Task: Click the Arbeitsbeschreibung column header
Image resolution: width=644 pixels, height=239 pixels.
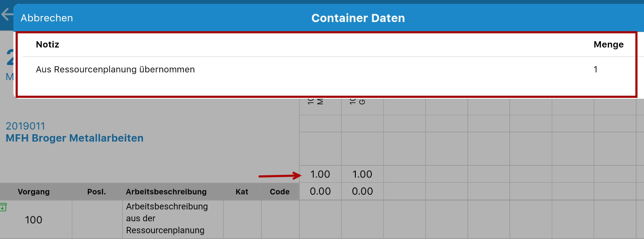Action: click(x=166, y=191)
